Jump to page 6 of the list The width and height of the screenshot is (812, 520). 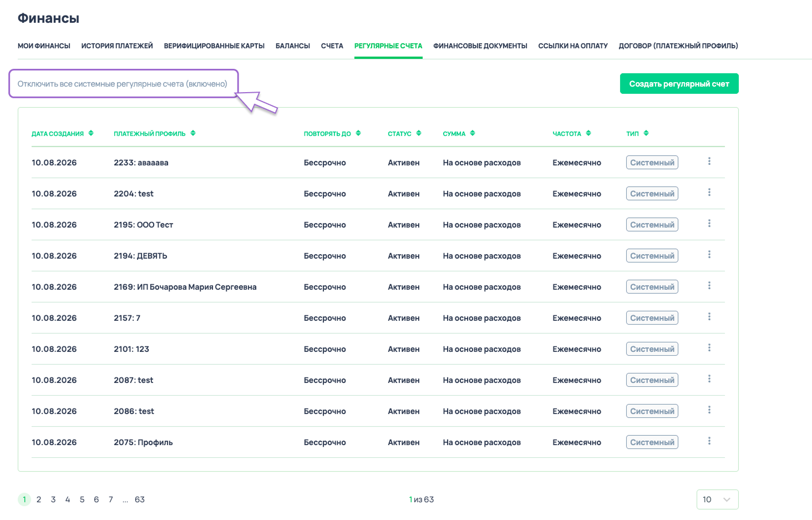(x=97, y=499)
